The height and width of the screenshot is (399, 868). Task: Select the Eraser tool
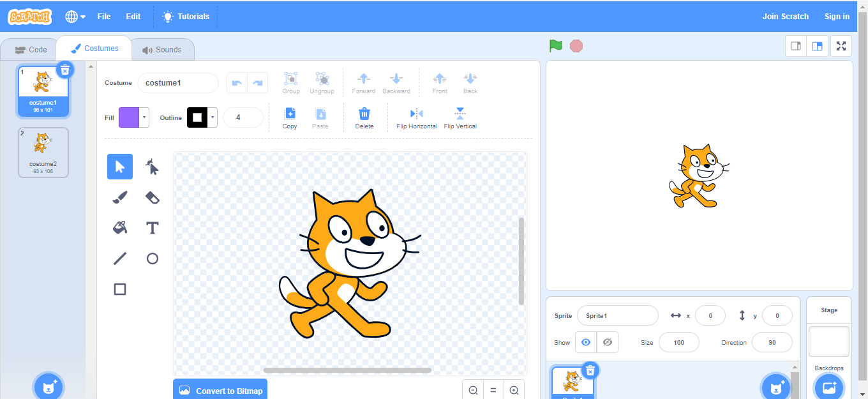[x=152, y=197]
